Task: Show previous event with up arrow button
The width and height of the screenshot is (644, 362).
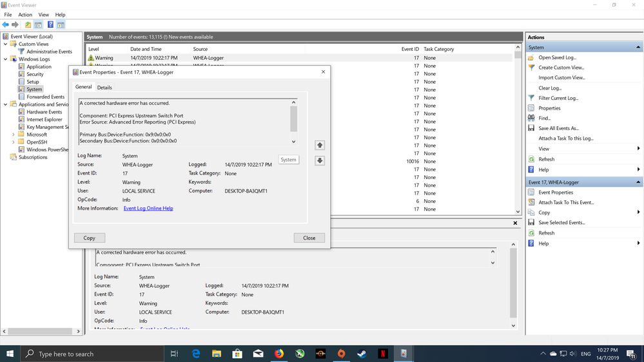Action: click(x=320, y=145)
